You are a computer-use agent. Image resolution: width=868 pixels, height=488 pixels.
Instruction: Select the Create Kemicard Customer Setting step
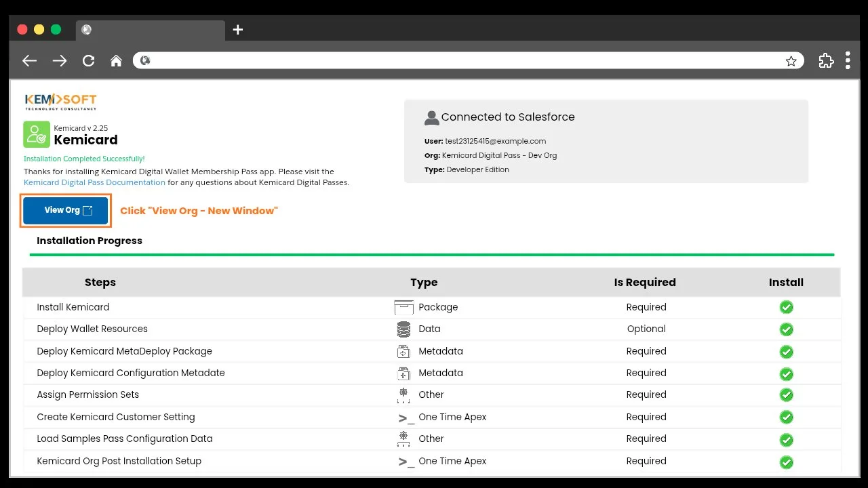[x=432, y=417]
